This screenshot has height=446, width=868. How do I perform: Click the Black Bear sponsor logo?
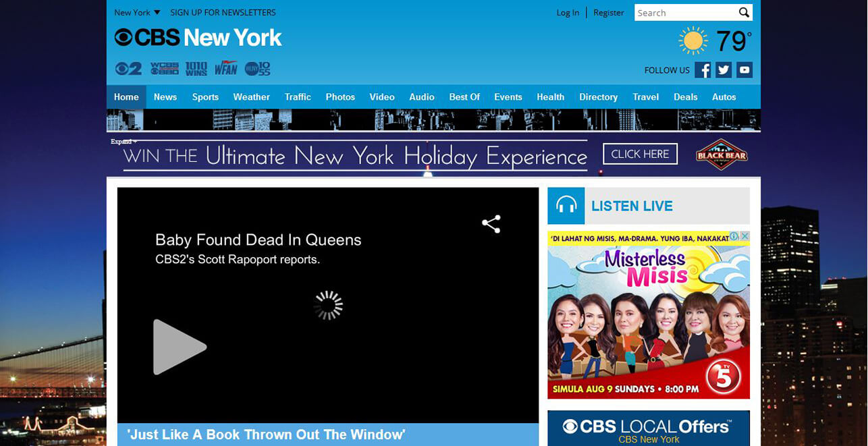tap(722, 155)
